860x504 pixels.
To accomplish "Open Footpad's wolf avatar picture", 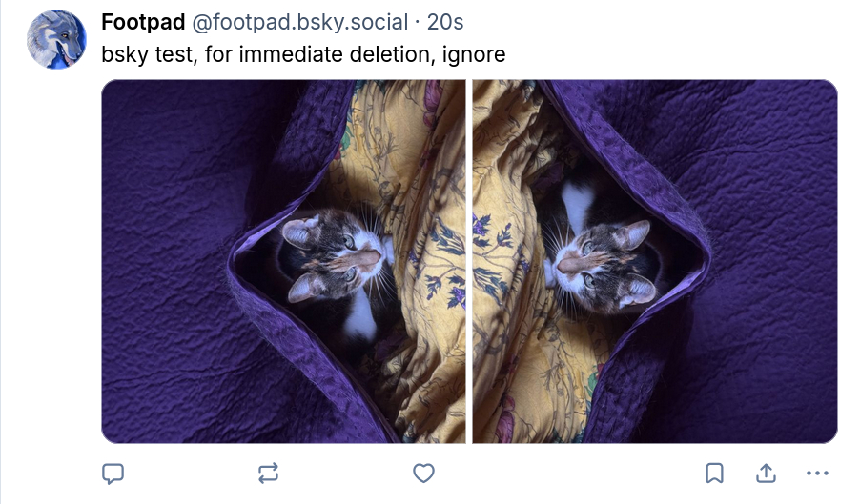I will (x=56, y=39).
